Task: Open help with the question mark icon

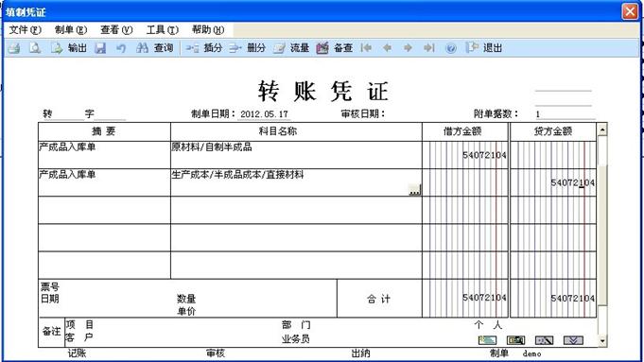Action: (x=450, y=48)
